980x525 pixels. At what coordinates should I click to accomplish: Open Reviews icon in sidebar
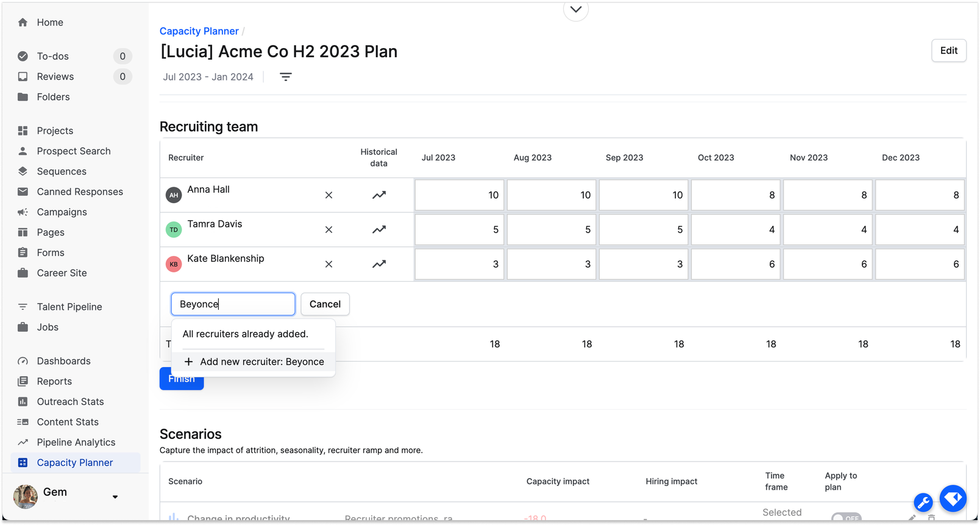(23, 76)
